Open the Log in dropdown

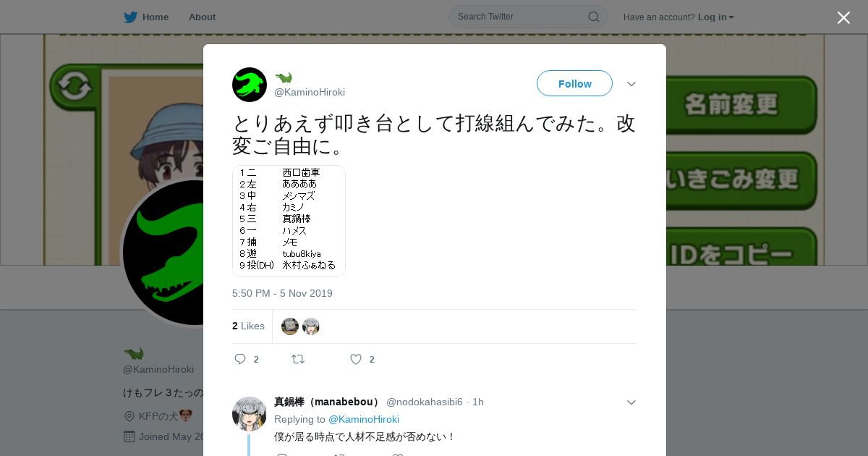pos(716,17)
